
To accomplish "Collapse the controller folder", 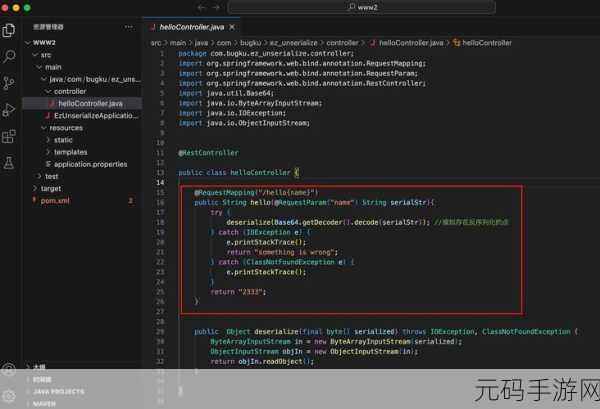I will click(x=70, y=91).
